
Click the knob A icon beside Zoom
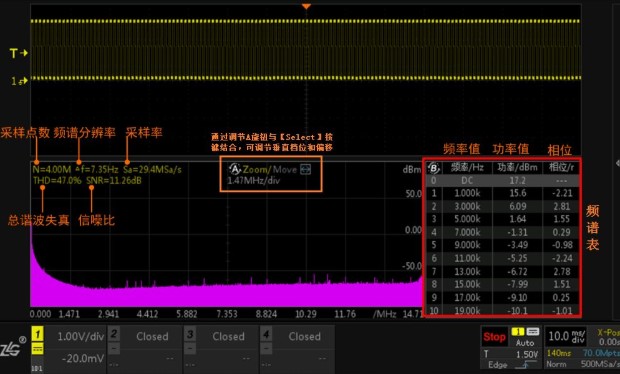235,170
